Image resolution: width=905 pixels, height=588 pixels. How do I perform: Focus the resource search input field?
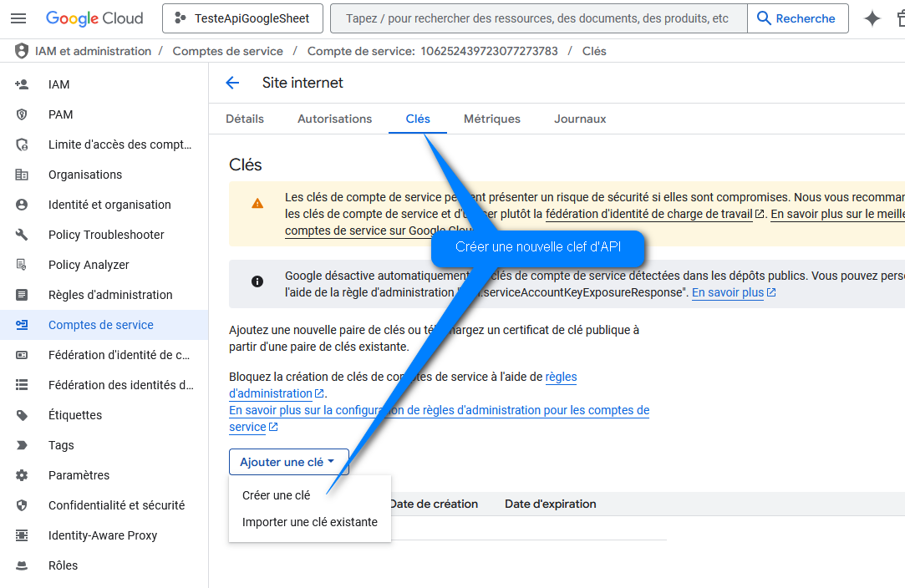[x=538, y=18]
